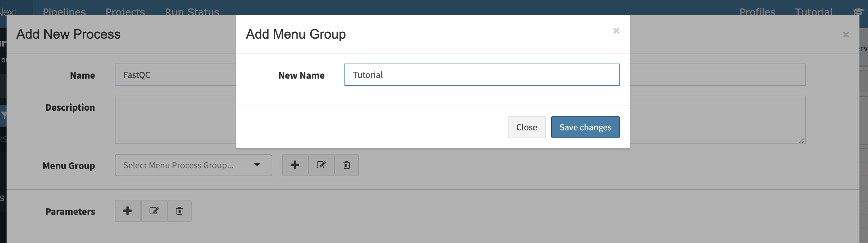
Task: Click the filter icon on left sidebar
Action: pos(4,116)
